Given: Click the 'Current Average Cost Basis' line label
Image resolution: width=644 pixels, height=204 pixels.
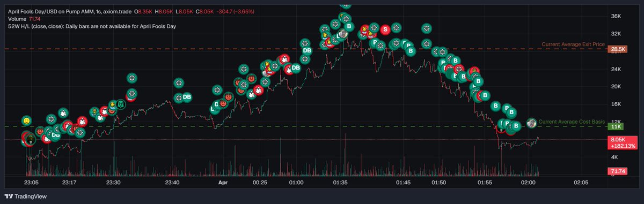Looking at the screenshot, I should click(571, 122).
